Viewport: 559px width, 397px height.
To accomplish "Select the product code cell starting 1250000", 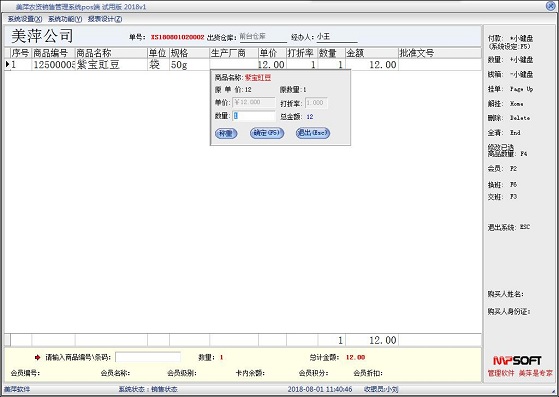I will [x=53, y=65].
